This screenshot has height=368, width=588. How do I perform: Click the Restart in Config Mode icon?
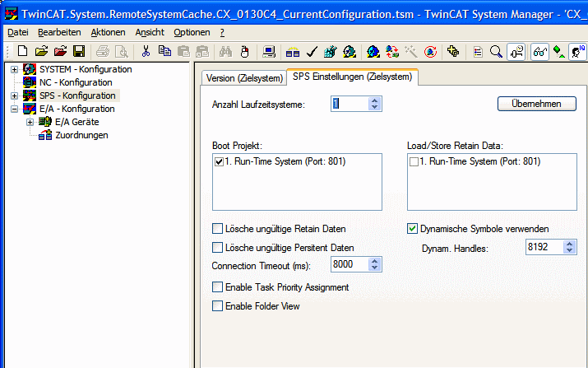[x=373, y=51]
